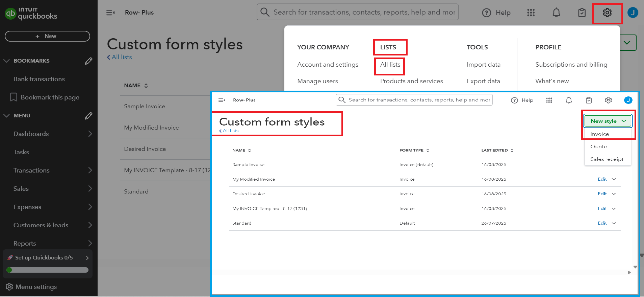Expand the Expenses submenu arrow
The height and width of the screenshot is (297, 644).
click(x=90, y=207)
